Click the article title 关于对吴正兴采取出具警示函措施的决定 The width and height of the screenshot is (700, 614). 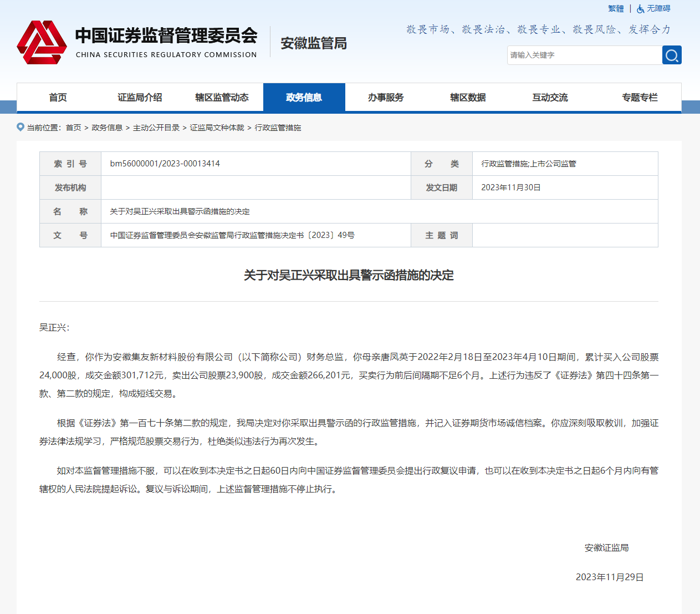(349, 275)
